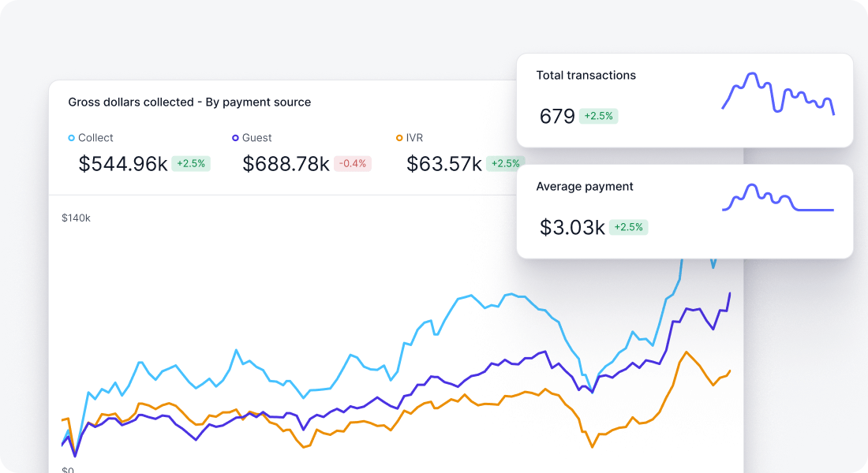
Task: Click the 679 transactions value
Action: pos(557,116)
